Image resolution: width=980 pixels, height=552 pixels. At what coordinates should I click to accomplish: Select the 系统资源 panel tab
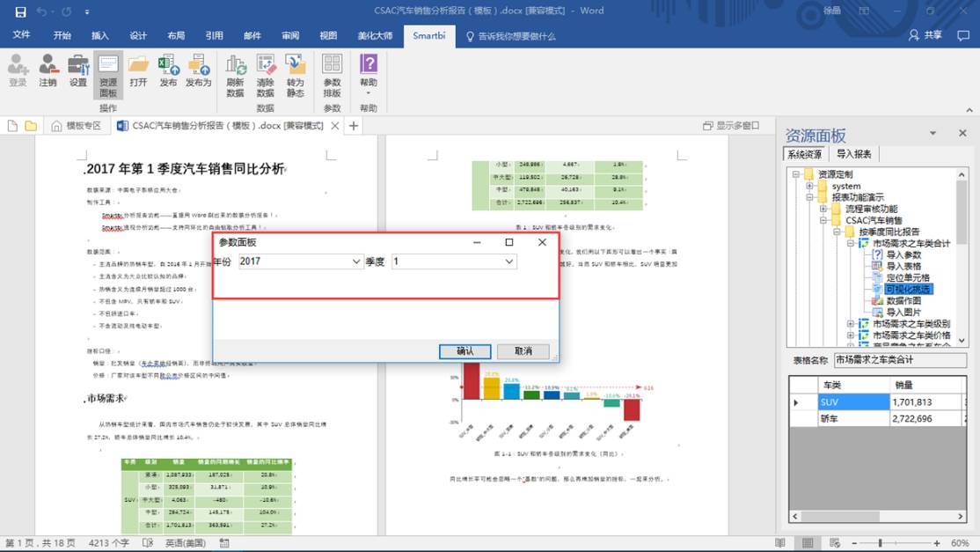click(804, 154)
